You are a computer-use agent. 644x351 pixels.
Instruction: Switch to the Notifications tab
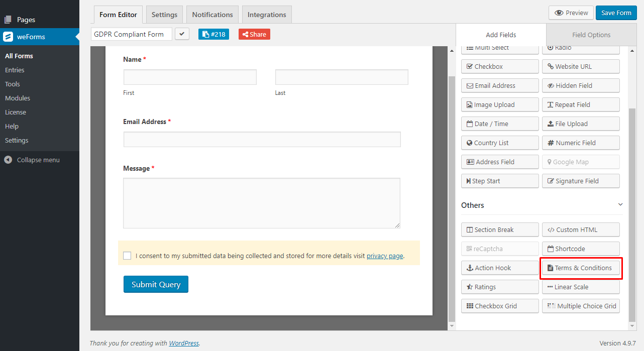212,15
